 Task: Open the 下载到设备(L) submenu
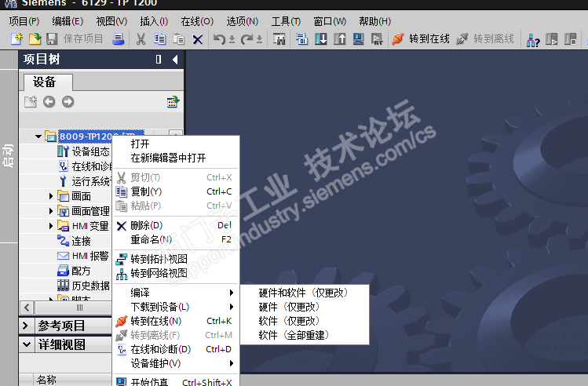[x=176, y=307]
